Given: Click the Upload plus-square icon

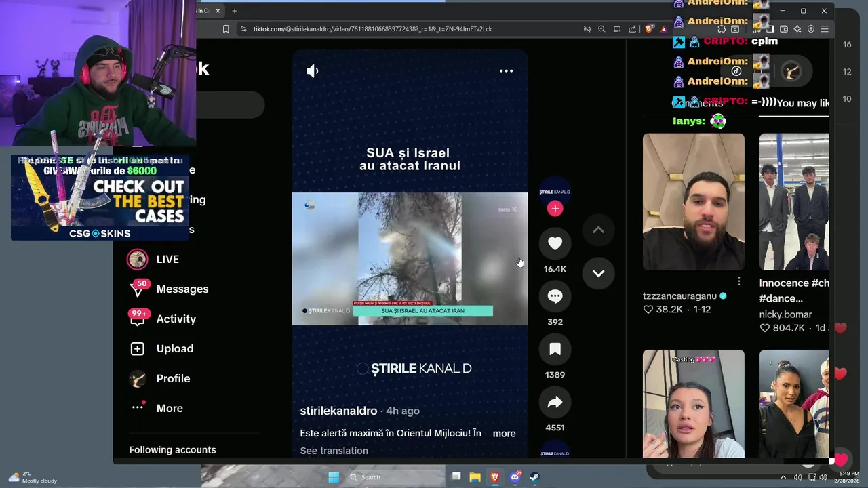Looking at the screenshot, I should tap(138, 348).
